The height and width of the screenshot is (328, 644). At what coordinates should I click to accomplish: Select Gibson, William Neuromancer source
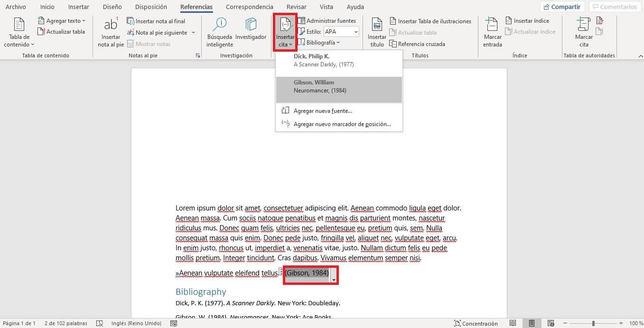pyautogui.click(x=339, y=90)
